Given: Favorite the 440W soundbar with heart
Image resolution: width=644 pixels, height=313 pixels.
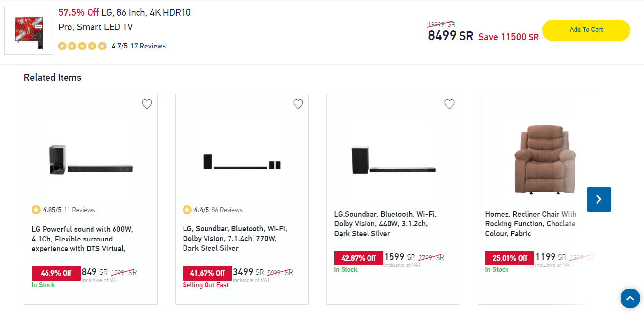Looking at the screenshot, I should pyautogui.click(x=449, y=104).
